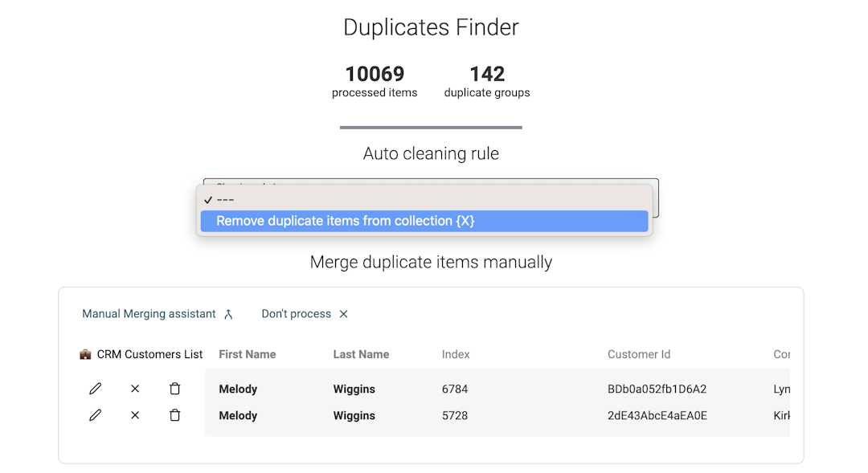Click the briefcase icon beside CRM Customers List
Screen dimensions: 868x473
coord(85,354)
